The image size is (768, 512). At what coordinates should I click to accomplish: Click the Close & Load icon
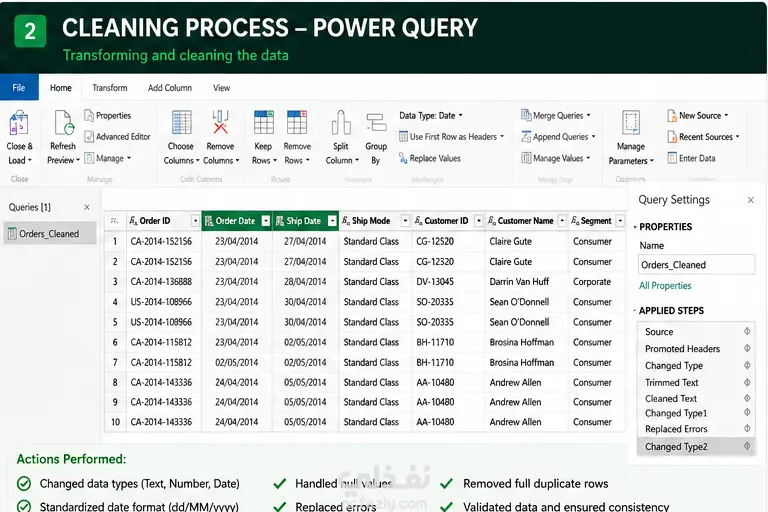coord(19,123)
